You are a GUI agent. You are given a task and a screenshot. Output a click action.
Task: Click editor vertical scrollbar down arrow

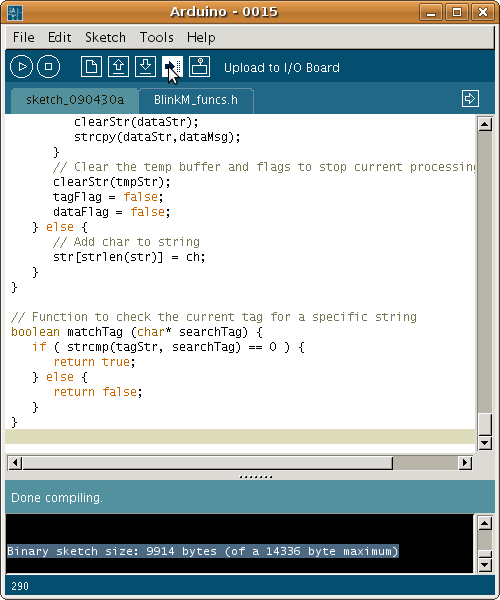tap(485, 443)
